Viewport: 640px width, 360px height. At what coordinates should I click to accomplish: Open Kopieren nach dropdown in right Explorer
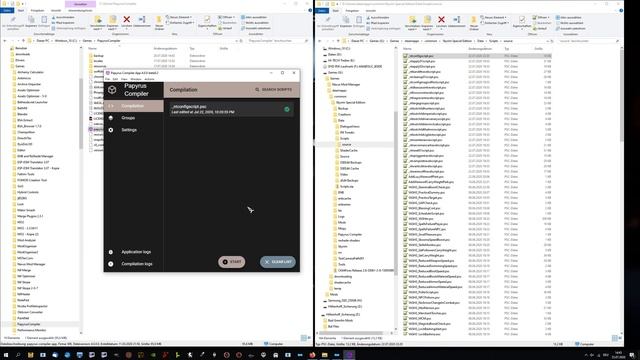pyautogui.click(x=427, y=22)
